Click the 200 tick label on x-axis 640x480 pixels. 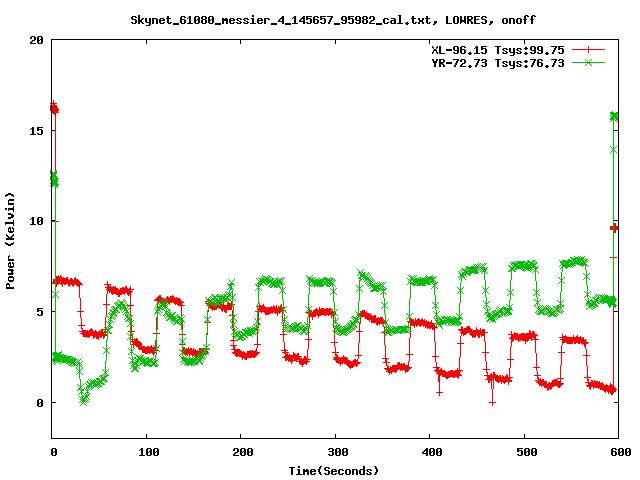(241, 453)
